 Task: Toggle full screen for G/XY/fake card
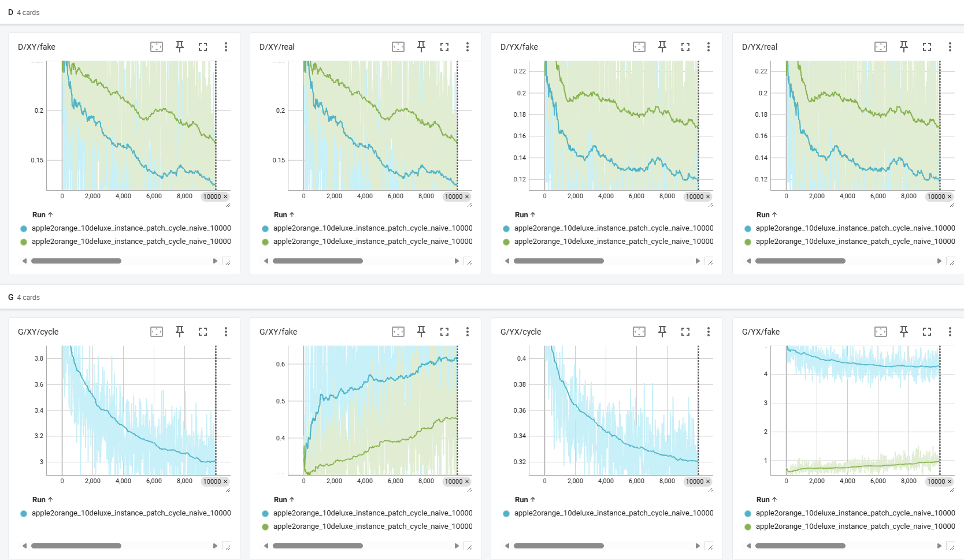[444, 332]
